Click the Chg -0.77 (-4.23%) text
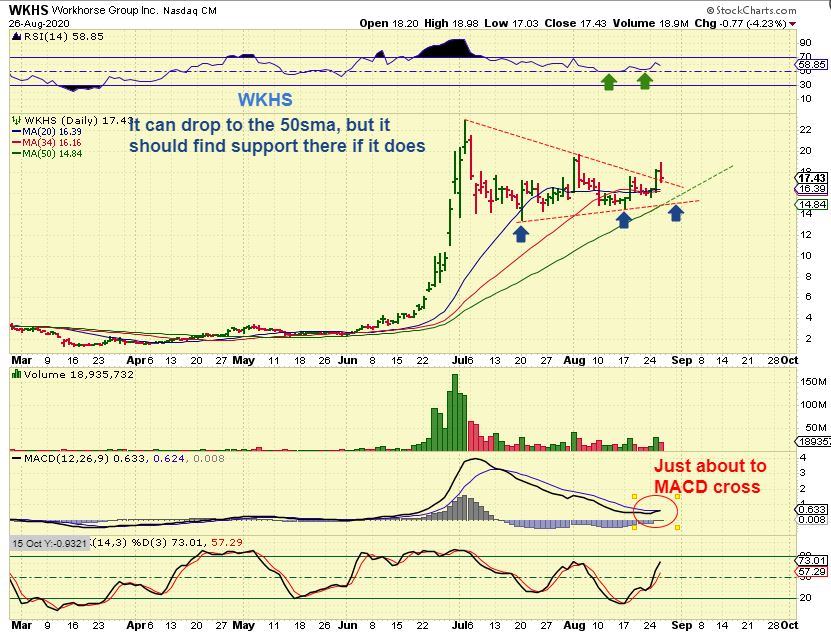The height and width of the screenshot is (632, 831). (x=740, y=23)
